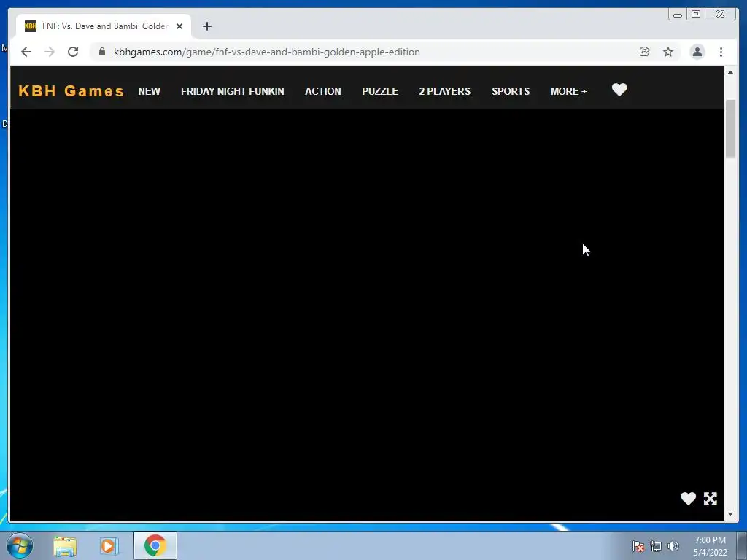This screenshot has height=560, width=747.
Task: Go back to the previous page
Action: 26,52
